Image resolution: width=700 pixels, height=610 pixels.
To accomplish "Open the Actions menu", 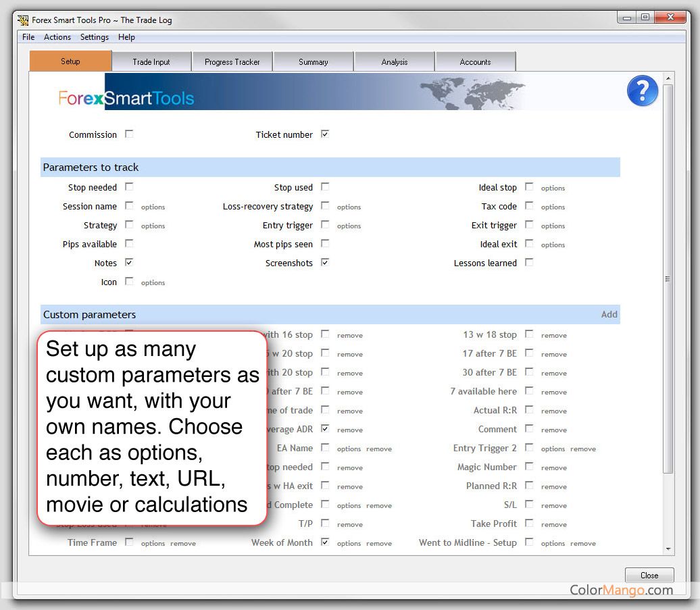I will pos(57,37).
